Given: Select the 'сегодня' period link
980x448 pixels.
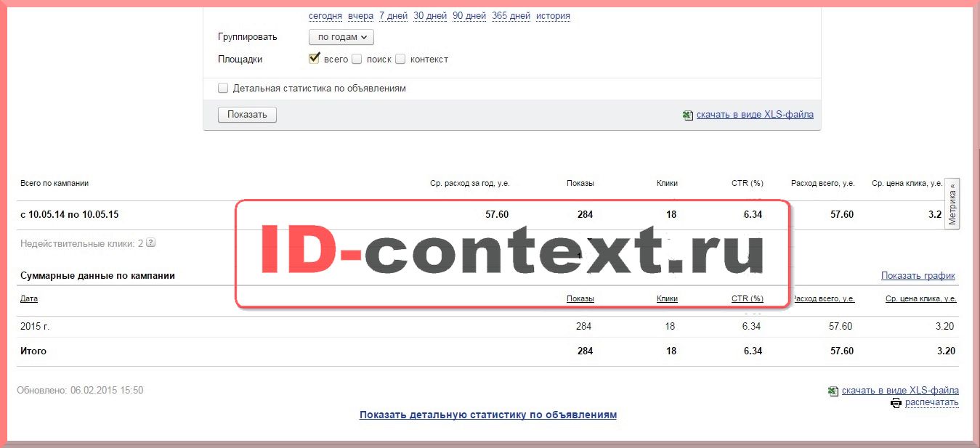Looking at the screenshot, I should [325, 16].
